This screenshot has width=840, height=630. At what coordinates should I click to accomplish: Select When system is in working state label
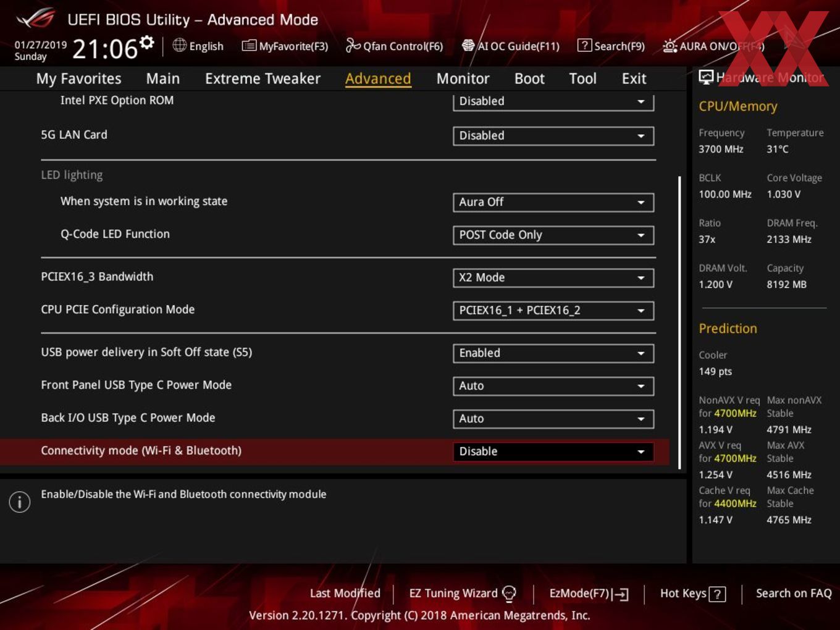tap(144, 201)
